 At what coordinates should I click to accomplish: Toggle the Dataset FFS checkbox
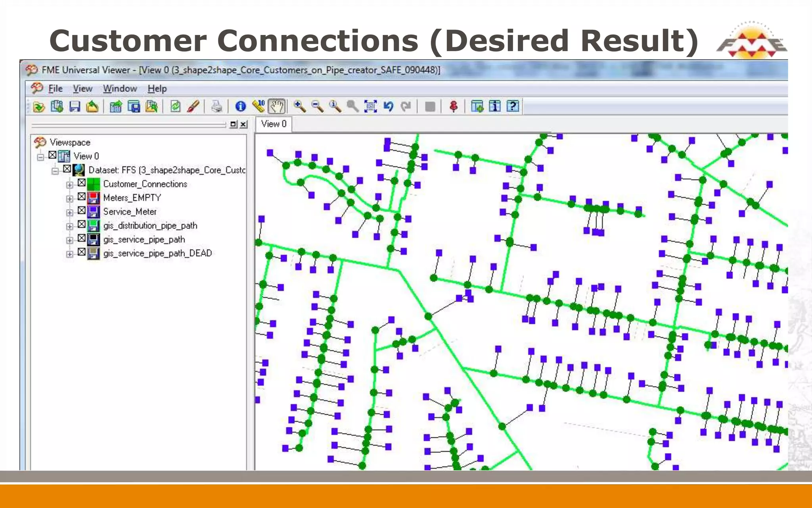pos(67,169)
